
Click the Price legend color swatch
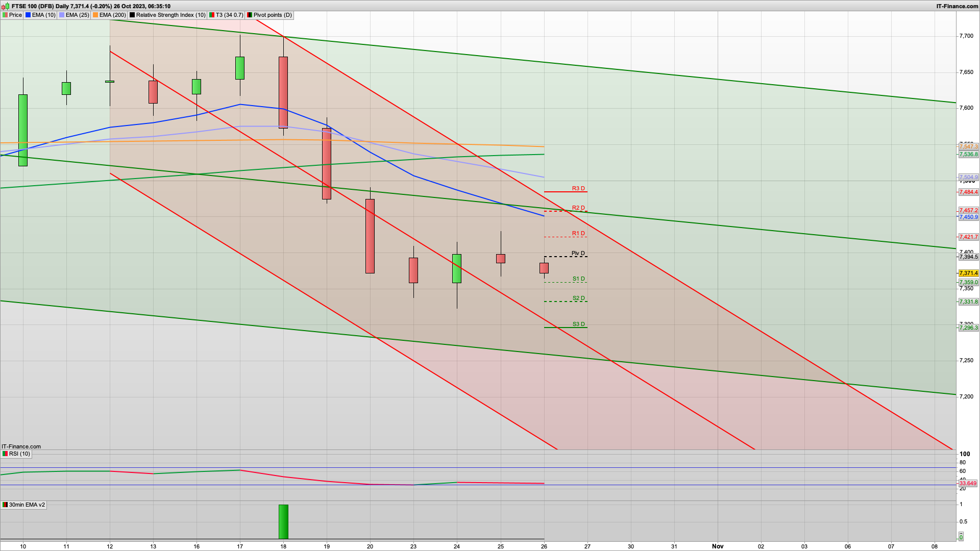(x=5, y=15)
